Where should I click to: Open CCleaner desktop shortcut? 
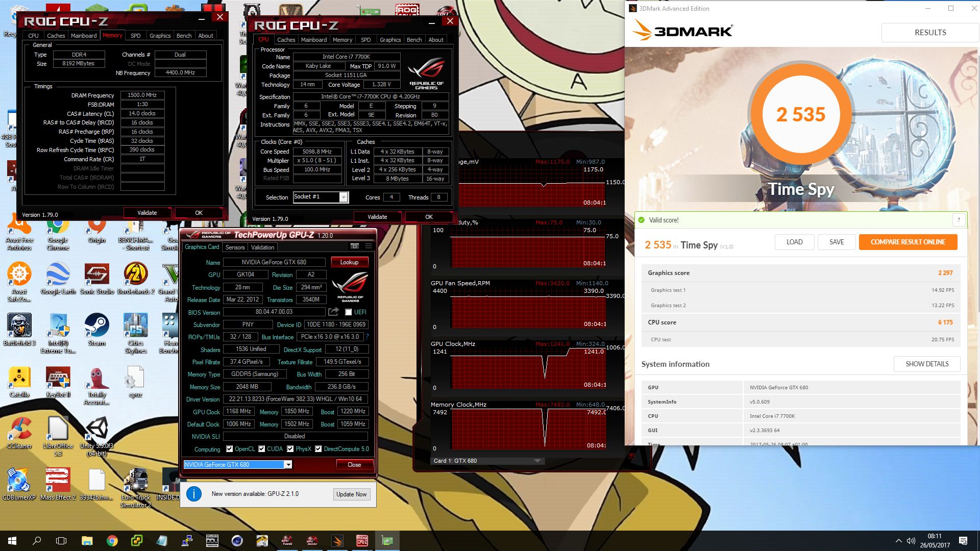point(19,433)
